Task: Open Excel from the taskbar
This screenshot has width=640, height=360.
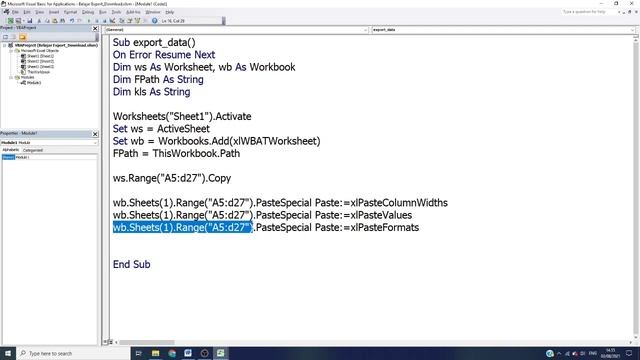Action: pyautogui.click(x=220, y=353)
